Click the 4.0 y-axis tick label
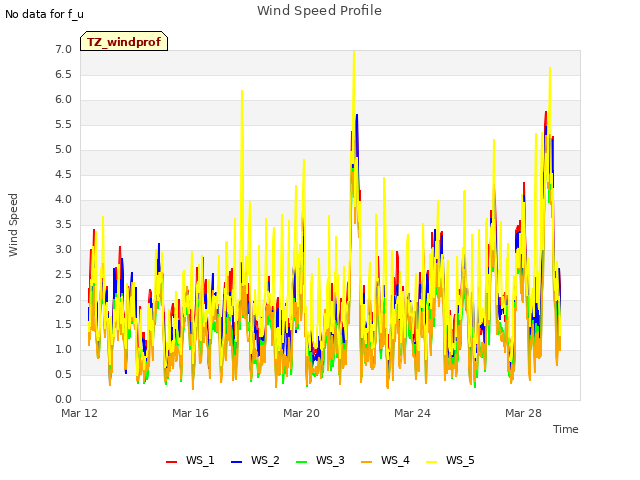Image resolution: width=640 pixels, height=480 pixels. point(63,200)
